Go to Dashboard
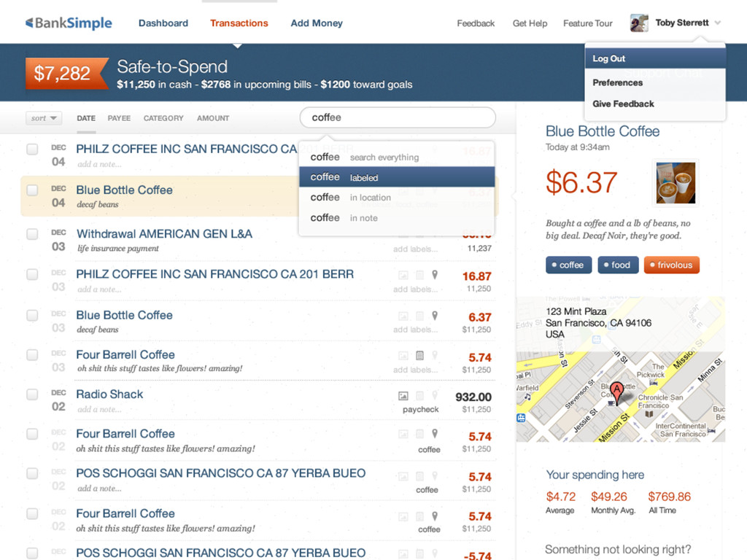Screen dimensions: 747x560 click(x=163, y=23)
